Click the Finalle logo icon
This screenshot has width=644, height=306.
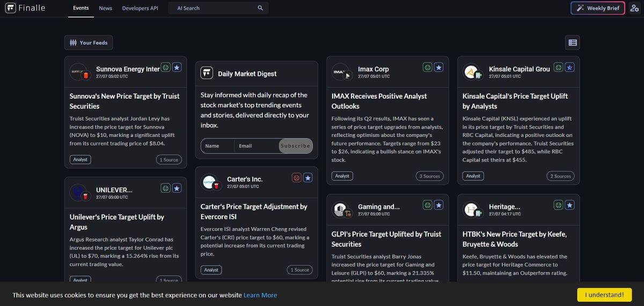(x=10, y=8)
